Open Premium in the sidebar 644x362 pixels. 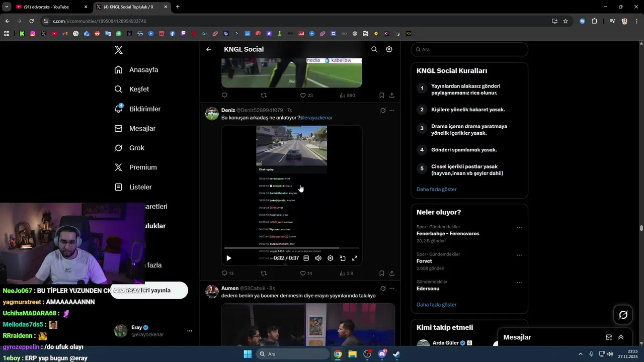[x=135, y=167]
